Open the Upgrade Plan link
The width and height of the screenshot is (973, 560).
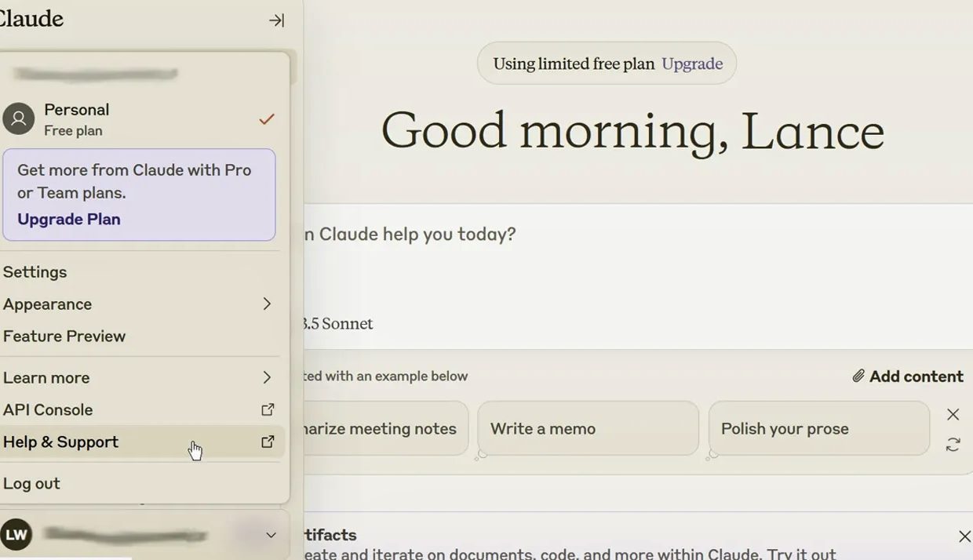coord(69,220)
